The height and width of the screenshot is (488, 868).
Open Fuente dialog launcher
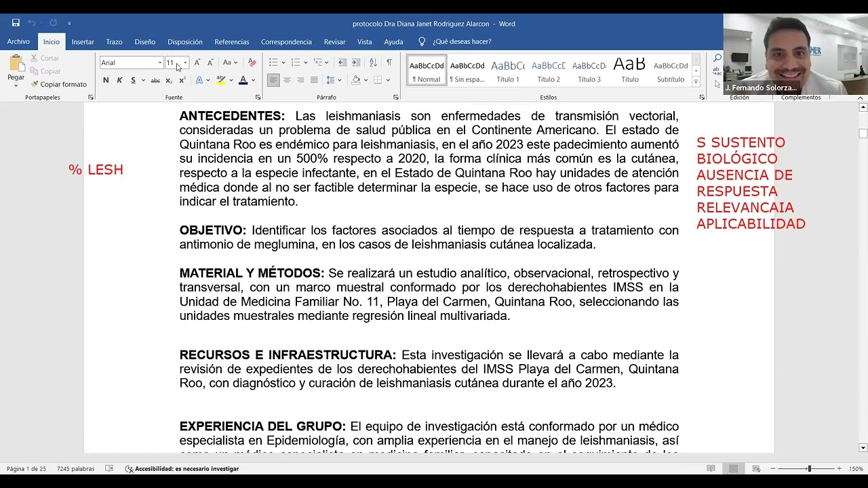click(258, 98)
